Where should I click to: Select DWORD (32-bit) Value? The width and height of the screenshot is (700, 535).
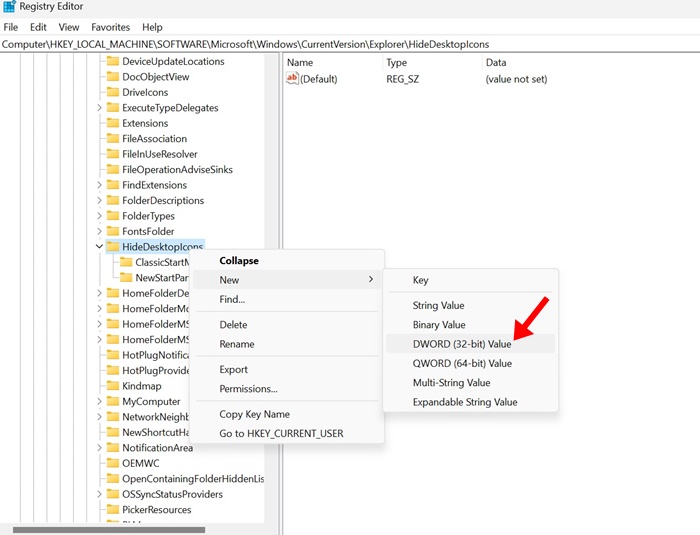pos(471,344)
